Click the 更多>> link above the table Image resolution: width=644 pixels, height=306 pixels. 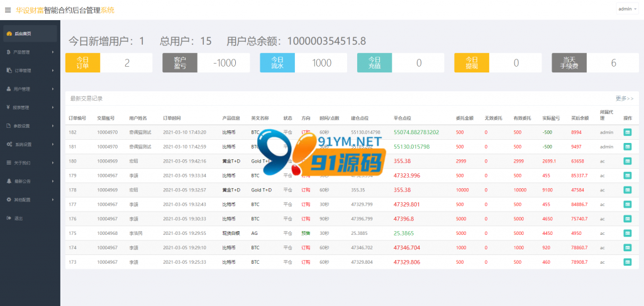coord(625,99)
